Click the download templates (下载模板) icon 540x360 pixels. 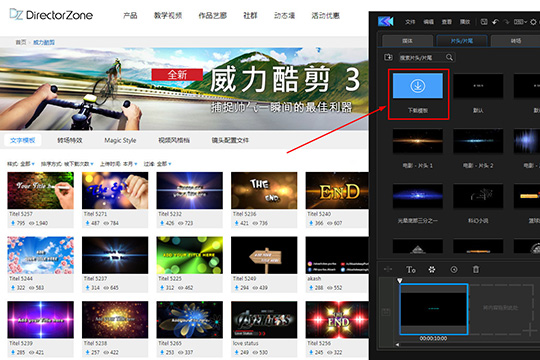tap(418, 86)
